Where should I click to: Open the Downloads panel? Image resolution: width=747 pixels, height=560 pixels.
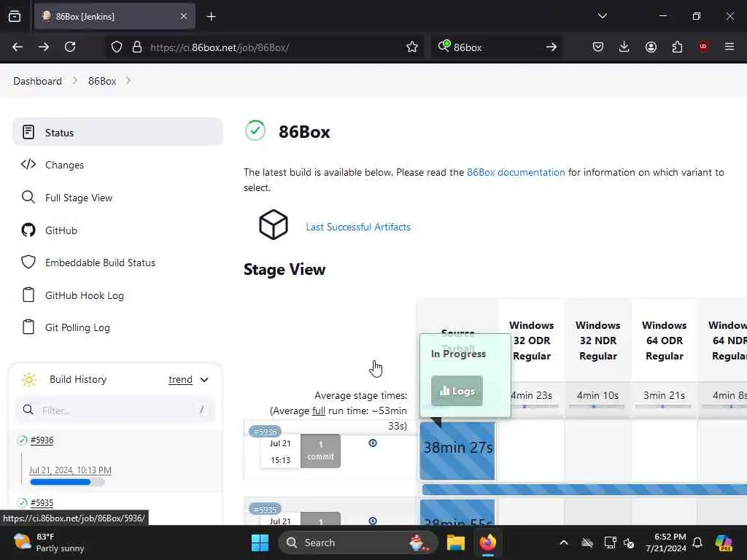[624, 47]
